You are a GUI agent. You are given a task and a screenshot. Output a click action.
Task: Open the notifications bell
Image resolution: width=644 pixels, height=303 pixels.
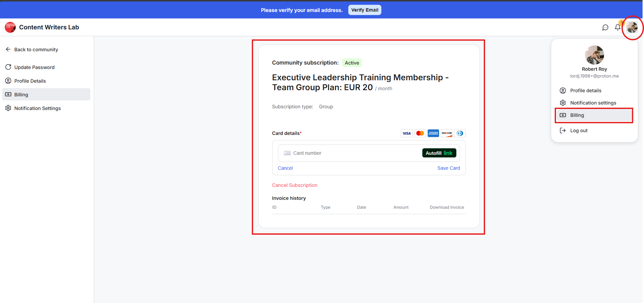[617, 27]
